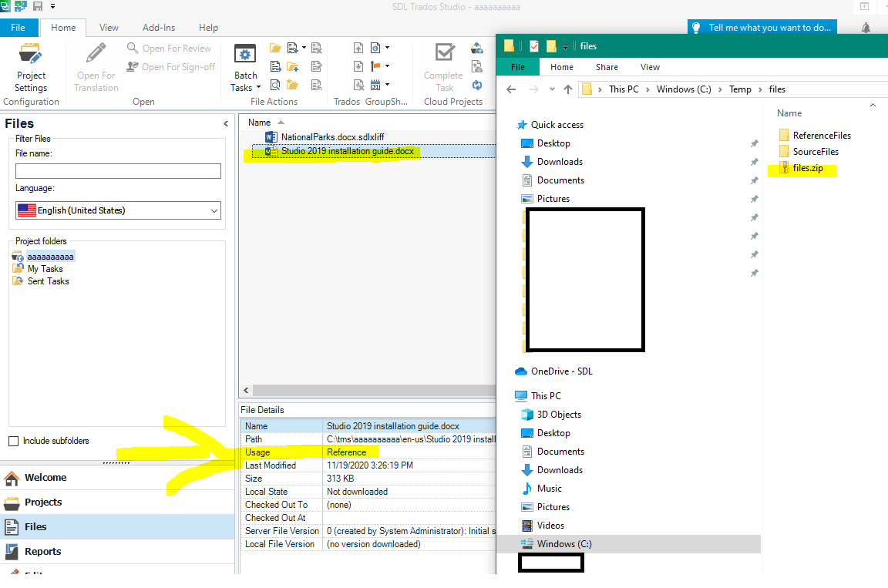This screenshot has width=888, height=588.
Task: Open dropdown arrow beside add files icon
Action: [x=304, y=48]
